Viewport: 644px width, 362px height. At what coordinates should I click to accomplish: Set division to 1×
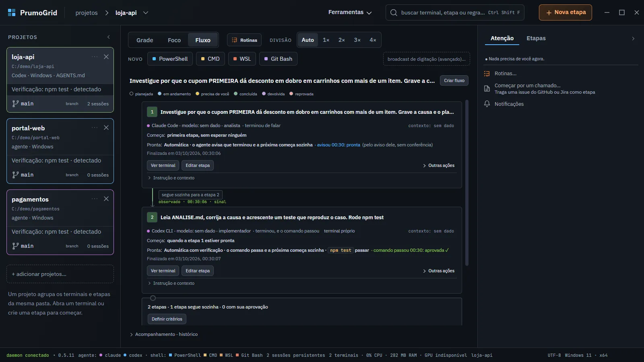[326, 40]
